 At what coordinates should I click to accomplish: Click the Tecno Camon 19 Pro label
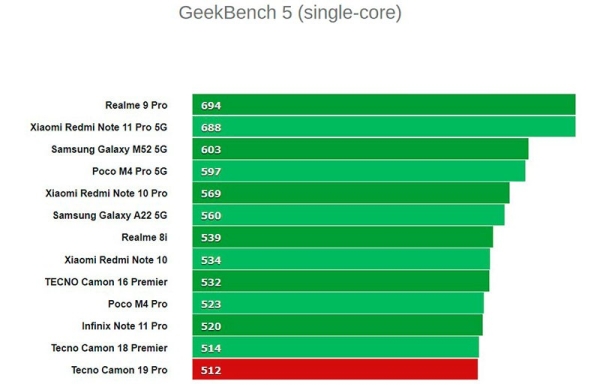(x=119, y=370)
